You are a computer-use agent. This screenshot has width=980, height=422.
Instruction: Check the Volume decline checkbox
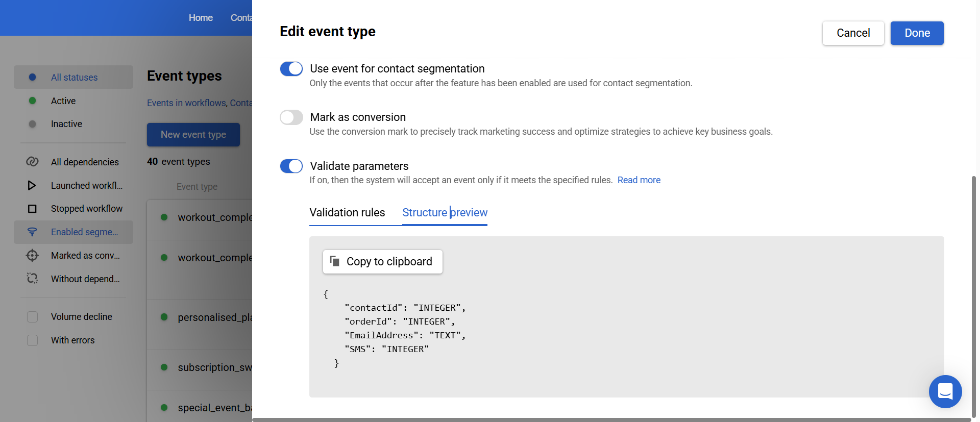(32, 317)
